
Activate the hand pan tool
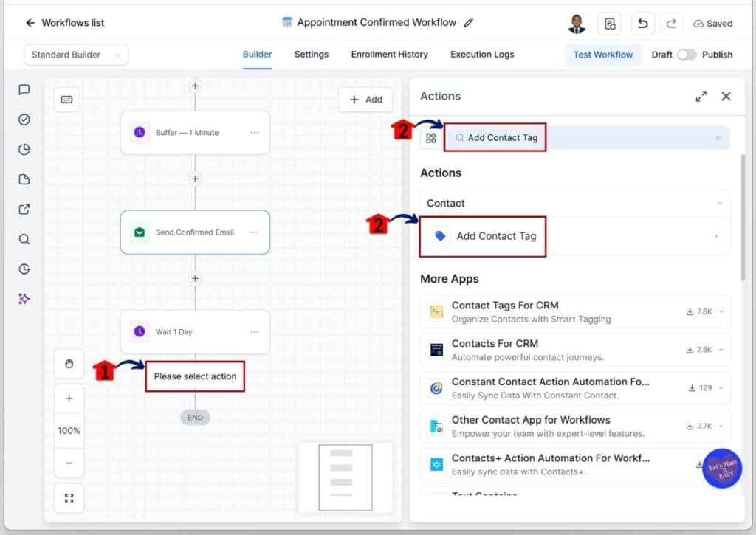69,363
